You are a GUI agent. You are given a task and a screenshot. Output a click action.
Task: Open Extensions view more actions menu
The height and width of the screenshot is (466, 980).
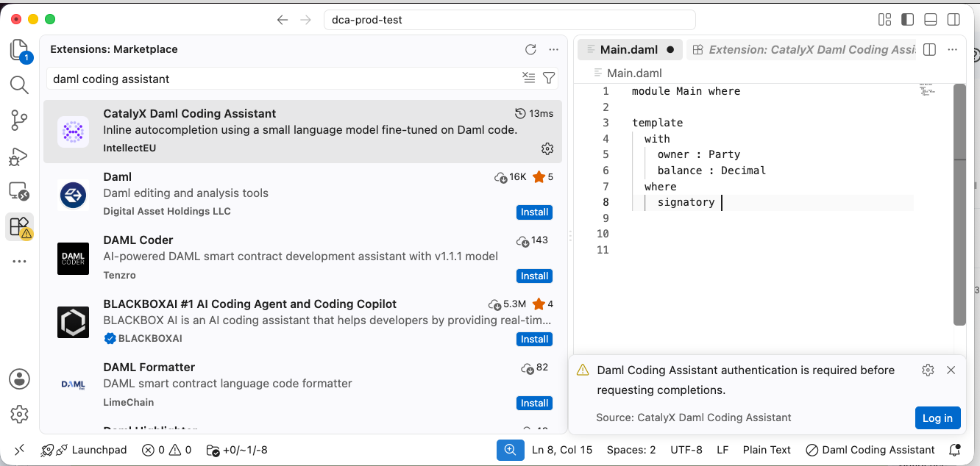point(554,50)
